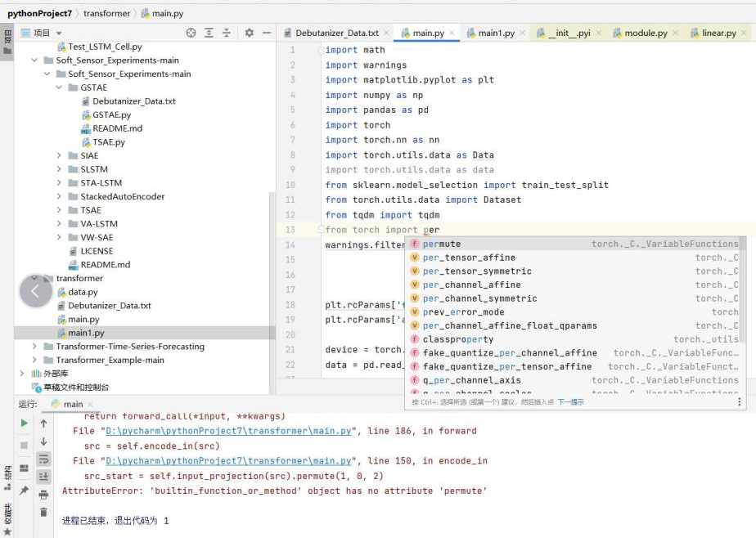Switch to the module.py editor tab
Screen dimensions: 756x538
(645, 34)
